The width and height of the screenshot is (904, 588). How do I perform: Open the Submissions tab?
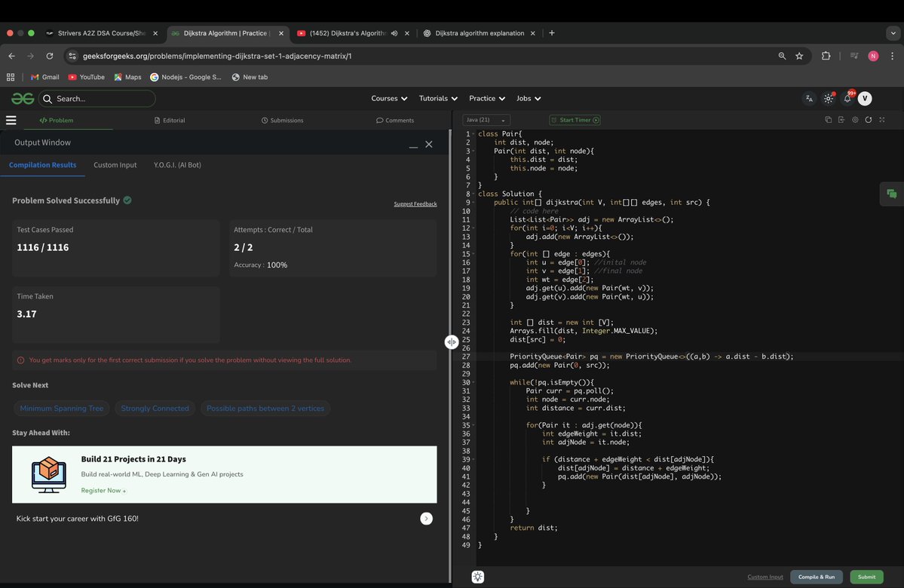[283, 121]
